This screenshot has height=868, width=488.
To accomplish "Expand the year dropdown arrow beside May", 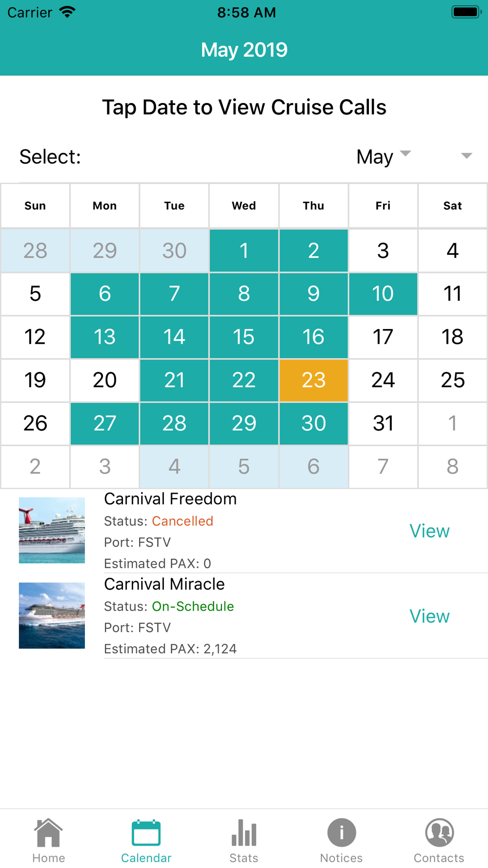I will click(x=467, y=156).
